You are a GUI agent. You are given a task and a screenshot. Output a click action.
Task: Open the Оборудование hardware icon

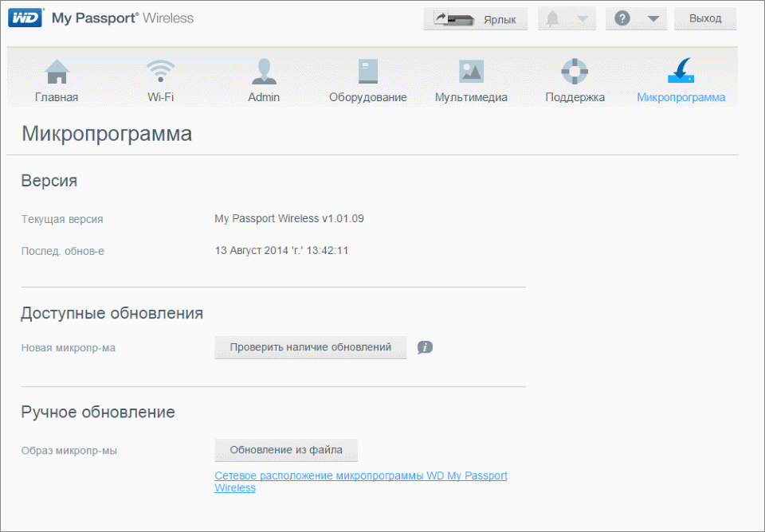click(367, 72)
